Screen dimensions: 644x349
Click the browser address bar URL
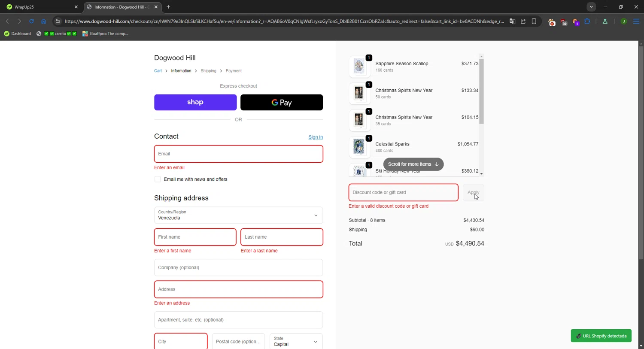click(x=284, y=21)
